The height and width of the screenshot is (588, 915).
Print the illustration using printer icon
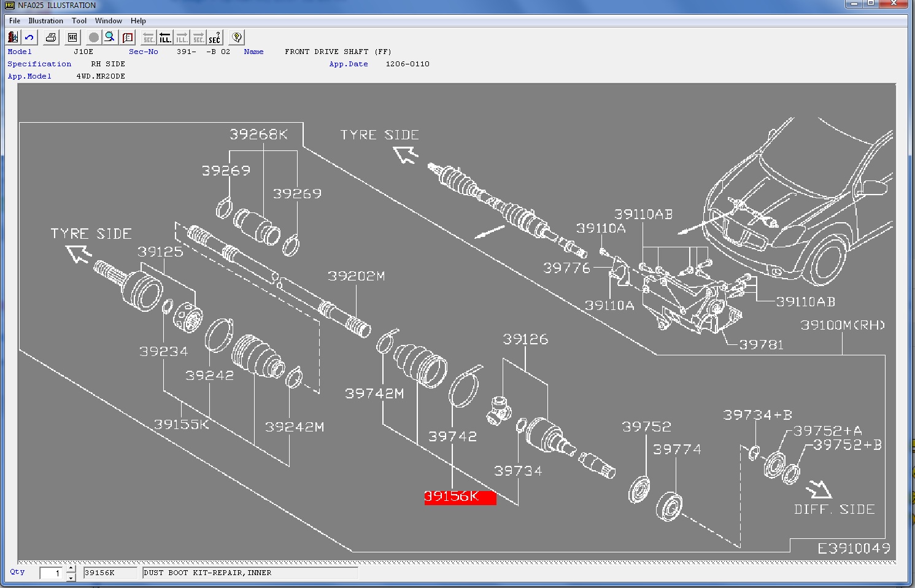(51, 37)
